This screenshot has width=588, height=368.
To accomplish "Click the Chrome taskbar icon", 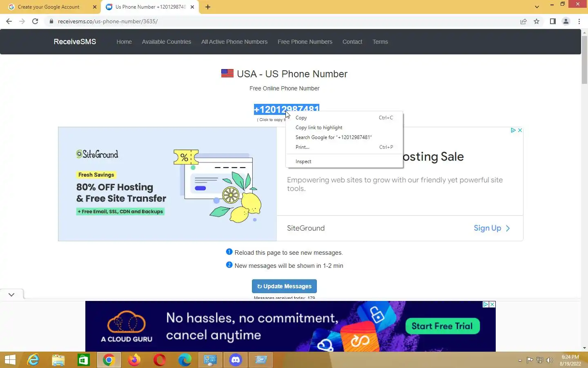I will pos(109,360).
